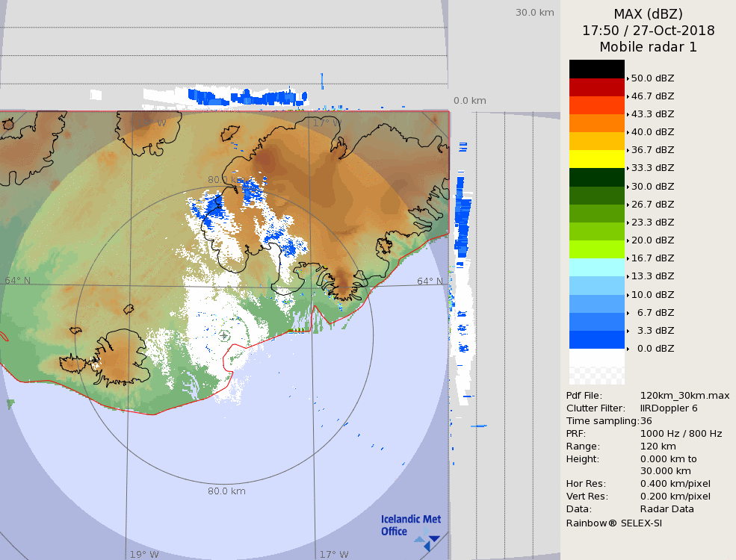The image size is (736, 560).
Task: Click the radar site crosshair marker
Action: [x=224, y=336]
